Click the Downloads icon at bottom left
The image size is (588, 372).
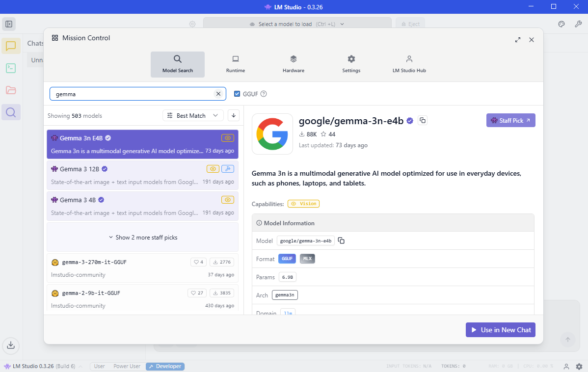[x=11, y=345]
